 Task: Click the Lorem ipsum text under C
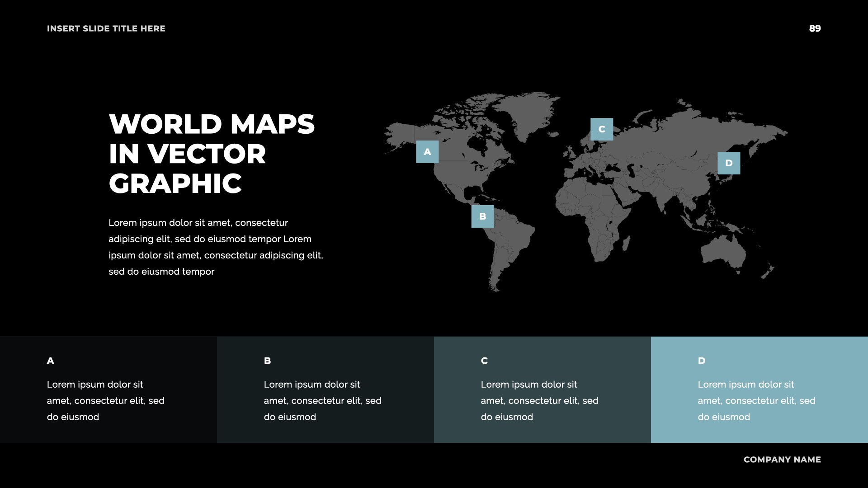click(x=539, y=401)
